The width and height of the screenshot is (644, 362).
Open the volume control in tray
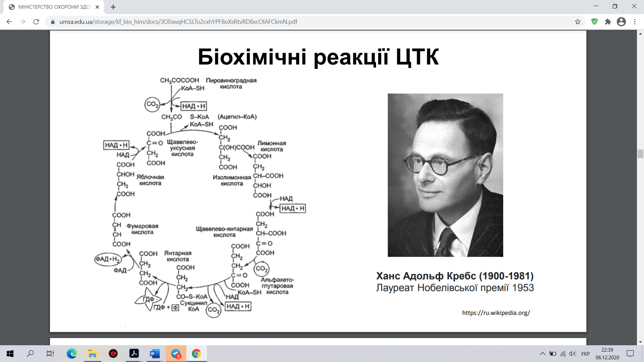click(x=573, y=354)
